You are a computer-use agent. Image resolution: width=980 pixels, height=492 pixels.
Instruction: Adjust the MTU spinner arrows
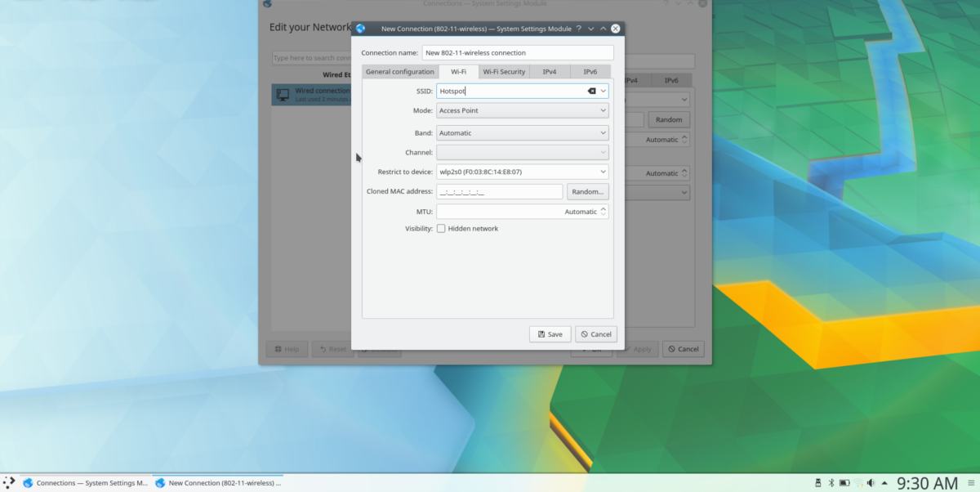pyautogui.click(x=604, y=212)
